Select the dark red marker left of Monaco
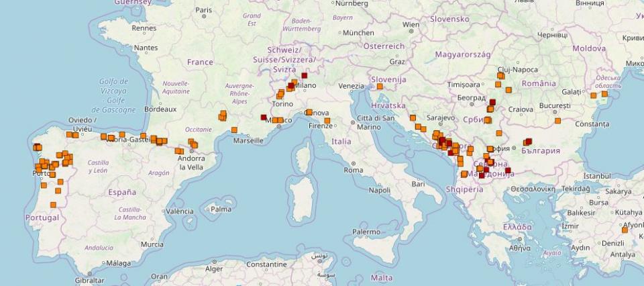 [x=264, y=117]
